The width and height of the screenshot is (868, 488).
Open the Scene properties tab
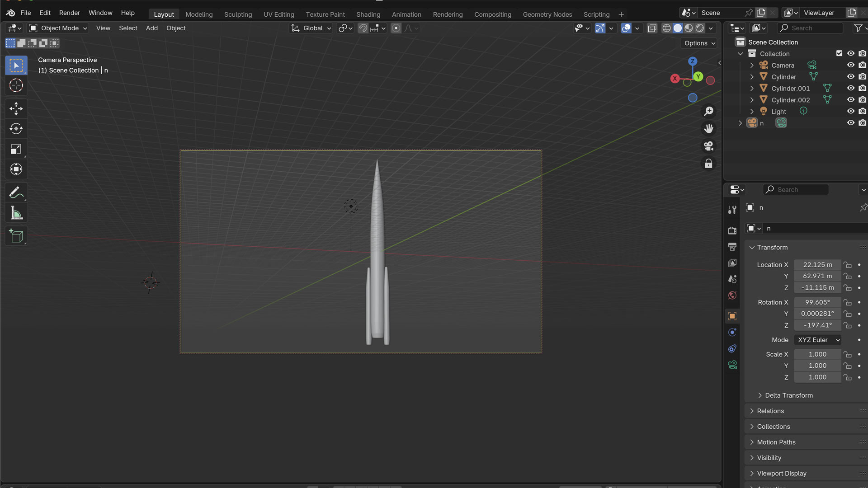(732, 279)
